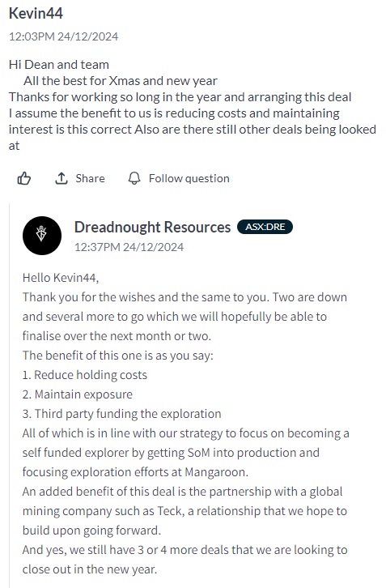
Task: Click the share upload arrow icon
Action: click(62, 178)
